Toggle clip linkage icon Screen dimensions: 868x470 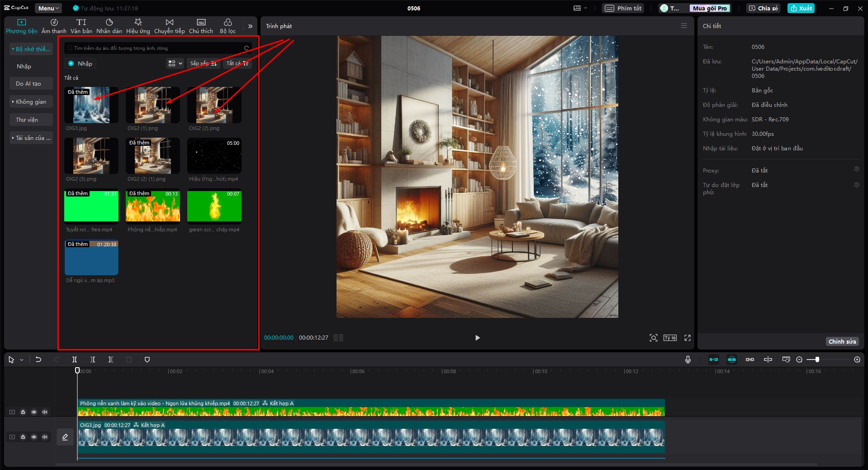point(750,360)
